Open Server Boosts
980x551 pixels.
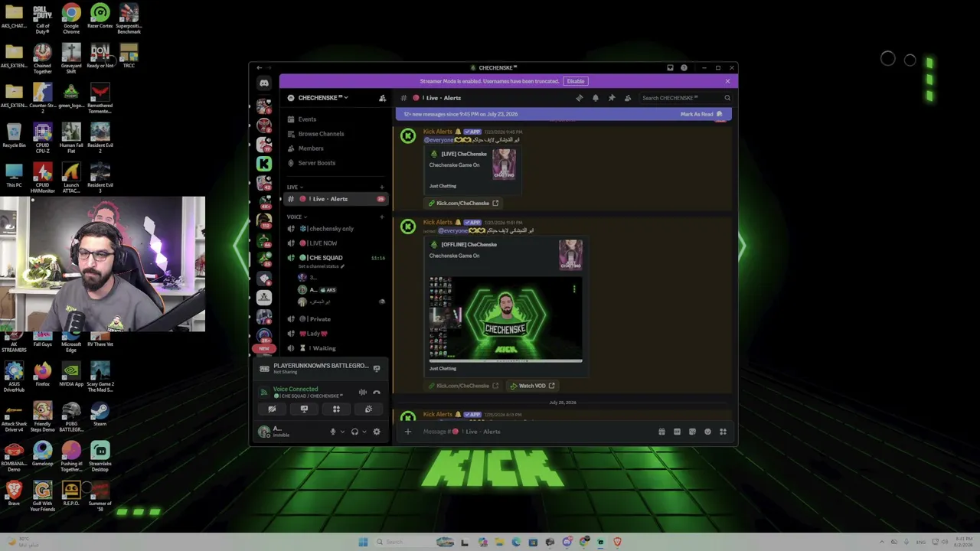tap(335, 163)
